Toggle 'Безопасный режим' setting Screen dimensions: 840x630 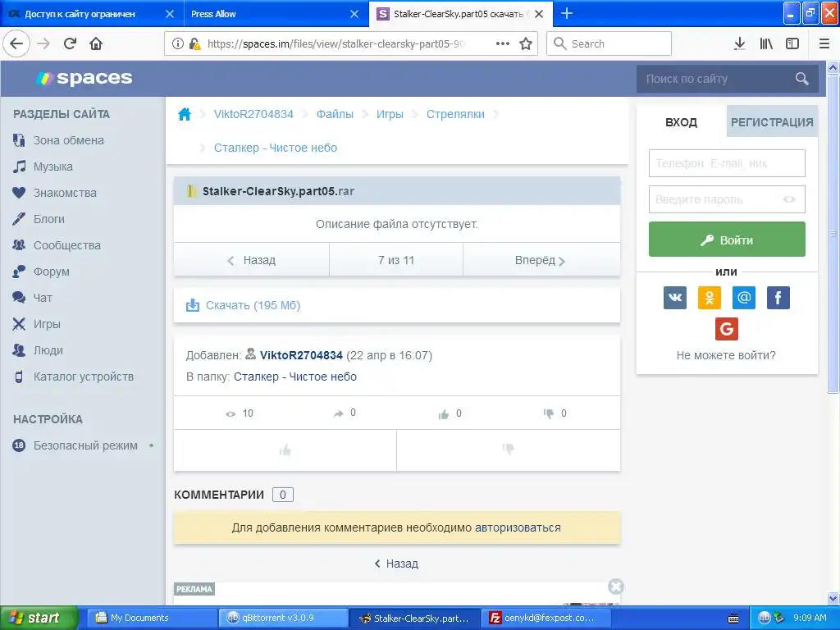coord(85,445)
